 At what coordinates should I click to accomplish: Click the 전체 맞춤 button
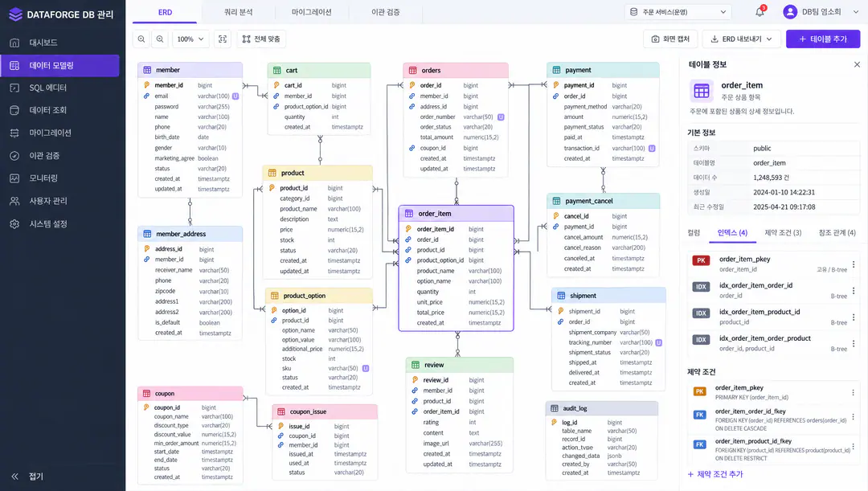click(261, 39)
